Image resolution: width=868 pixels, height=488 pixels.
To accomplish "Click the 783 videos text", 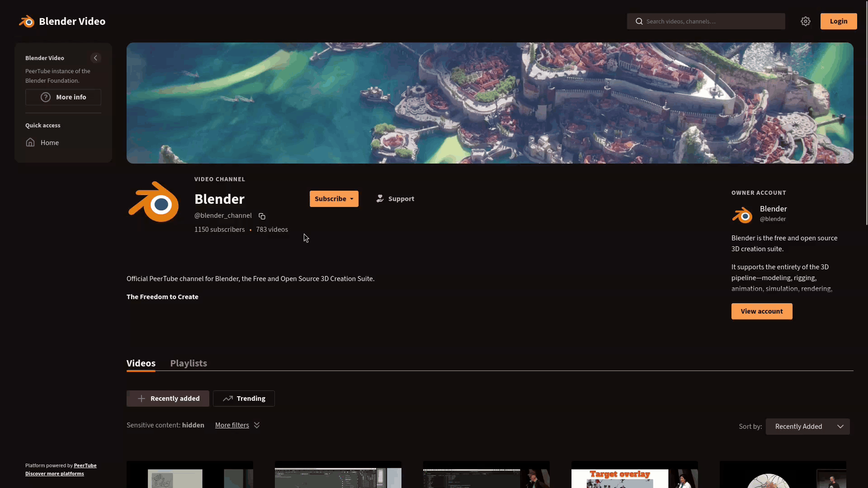I will click(x=272, y=230).
